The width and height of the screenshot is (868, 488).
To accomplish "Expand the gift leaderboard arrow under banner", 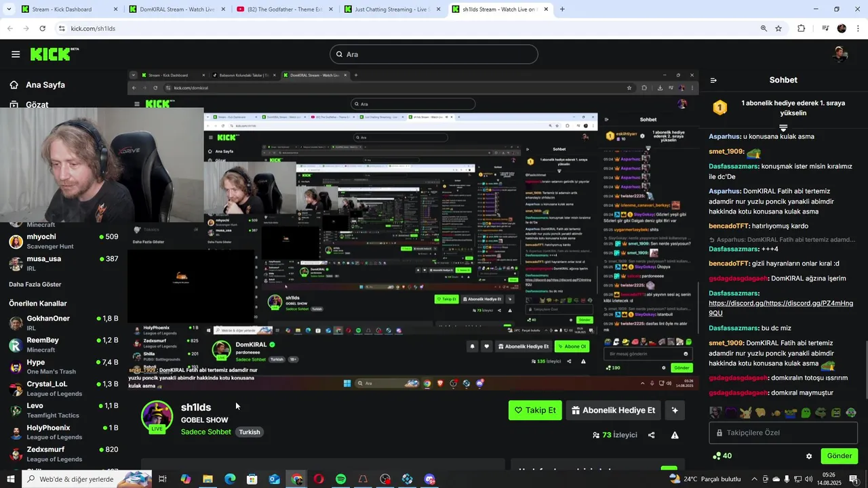I will tap(783, 127).
